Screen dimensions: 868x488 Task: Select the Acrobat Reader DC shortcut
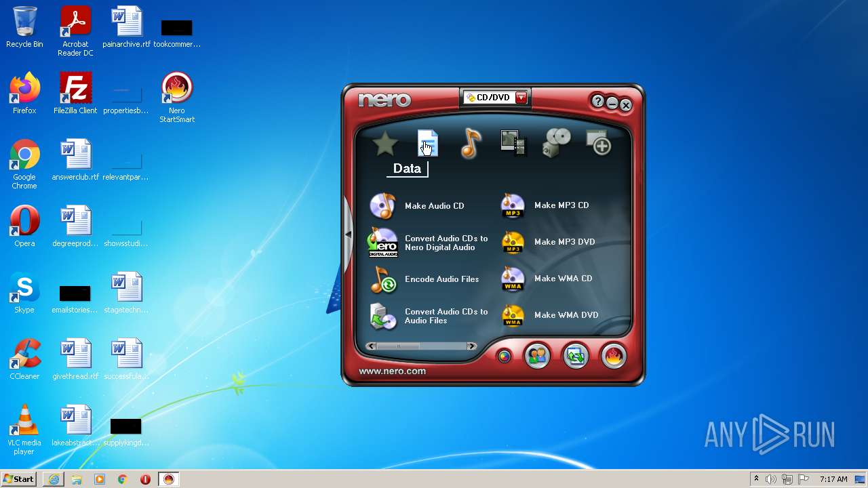[x=75, y=31]
